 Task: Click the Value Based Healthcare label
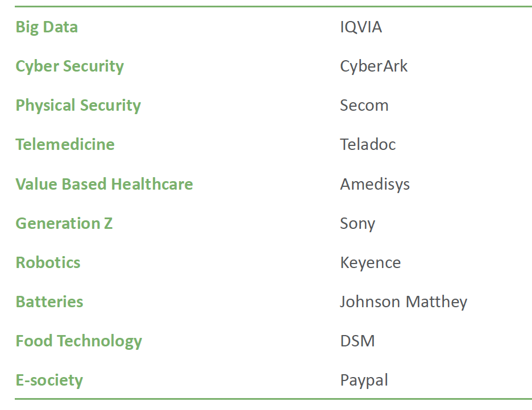click(x=104, y=184)
